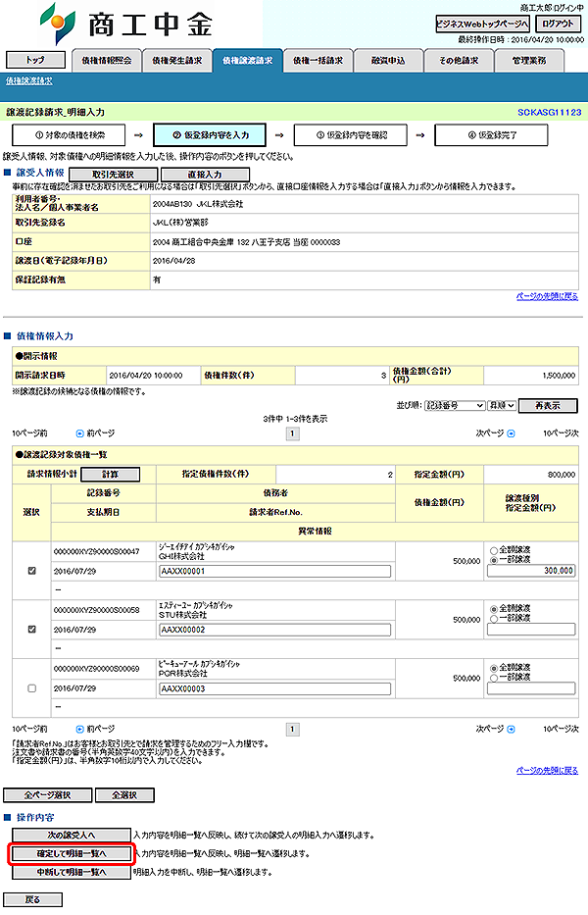Go to the トップ tab
Viewport: 588px width, 915px height.
[x=35, y=60]
